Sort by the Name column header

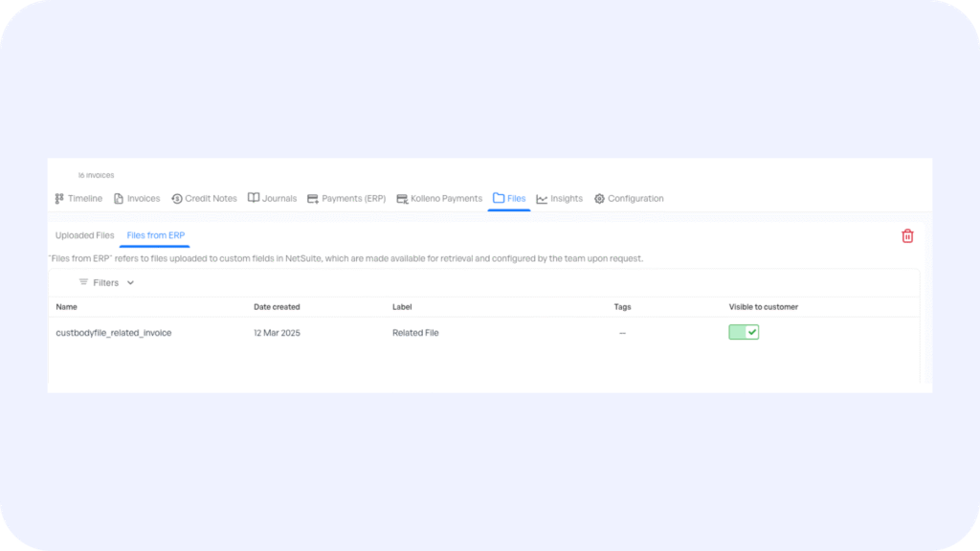click(66, 307)
